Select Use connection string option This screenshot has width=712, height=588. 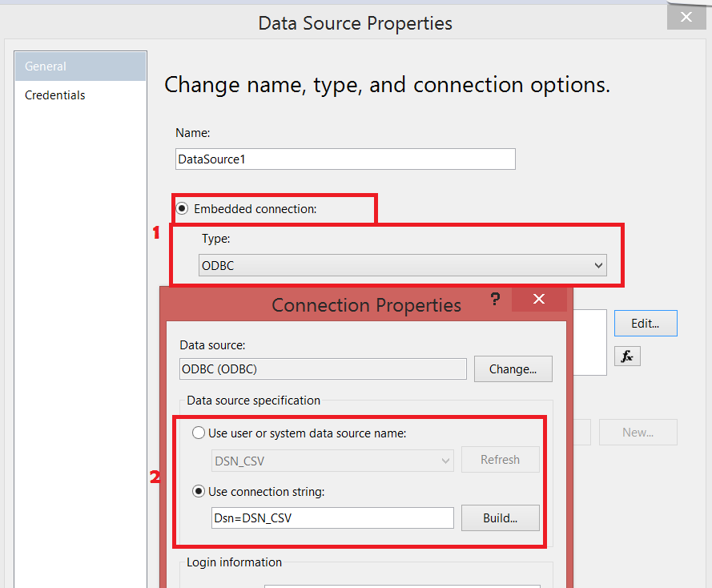(x=199, y=491)
